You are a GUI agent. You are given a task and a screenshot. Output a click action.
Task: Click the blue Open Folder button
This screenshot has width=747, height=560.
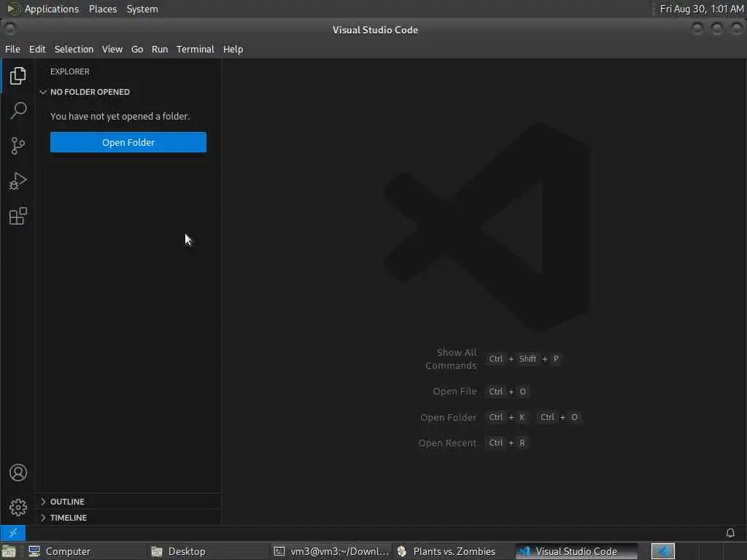point(128,142)
